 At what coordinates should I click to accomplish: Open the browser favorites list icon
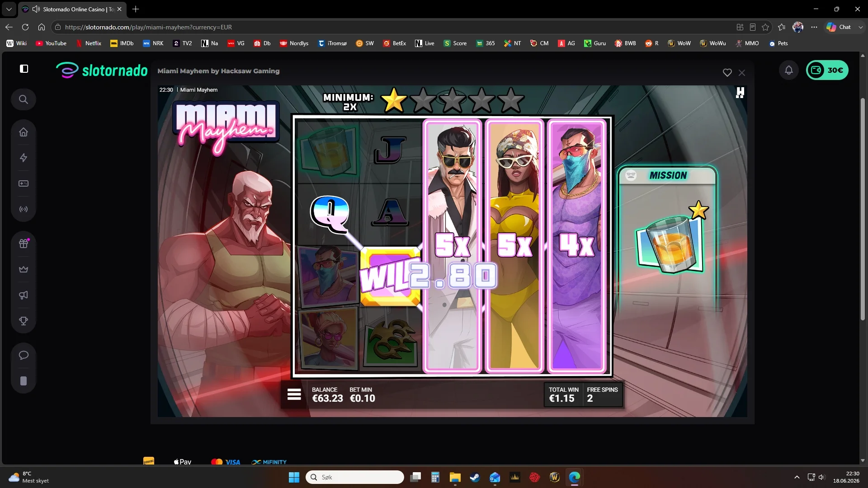click(x=782, y=27)
